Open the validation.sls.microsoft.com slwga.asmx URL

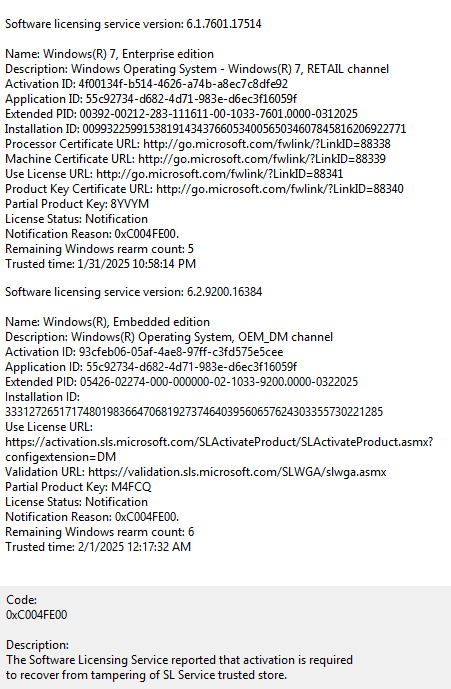[237, 472]
